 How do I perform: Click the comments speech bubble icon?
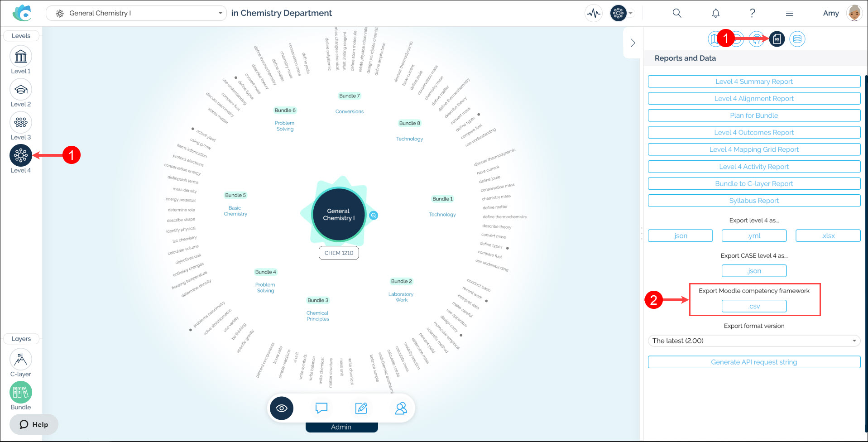[x=321, y=408]
